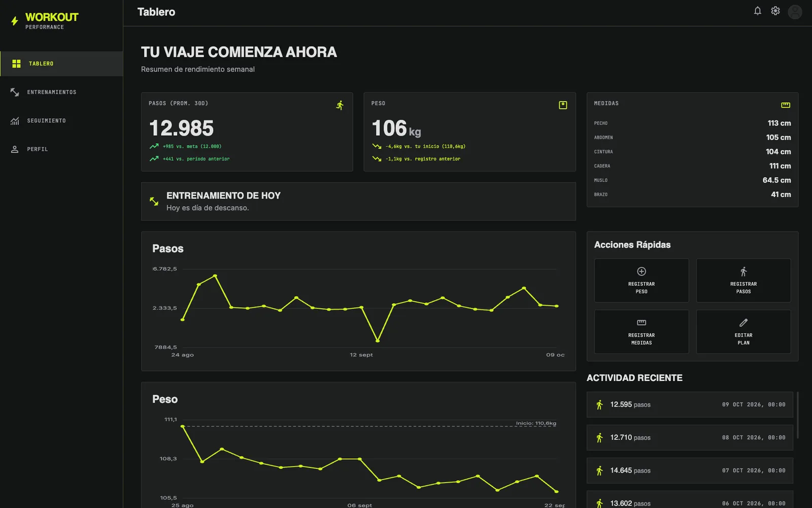Screen dimensions: 812x508
Task: Open the notifications bell
Action: coord(758,11)
